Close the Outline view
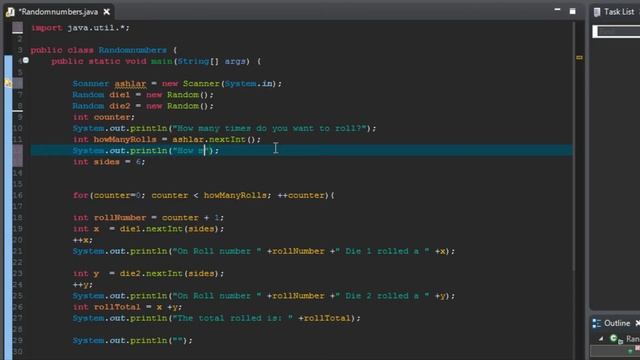The image size is (640, 360). click(x=637, y=323)
